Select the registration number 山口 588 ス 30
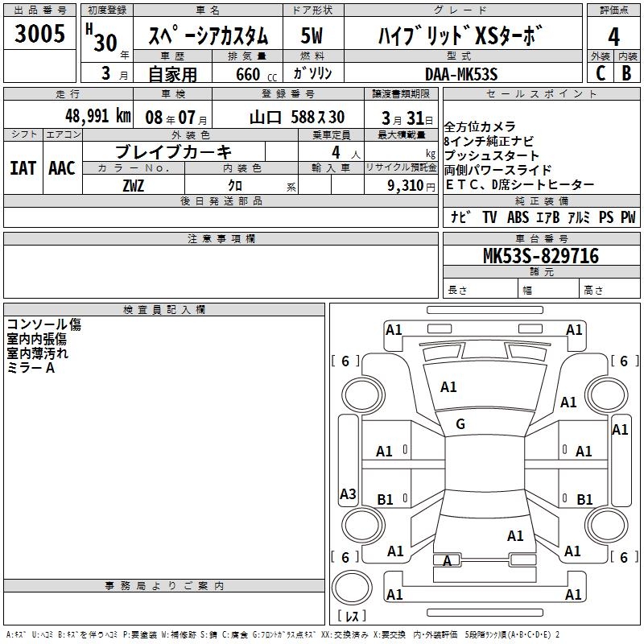The width and height of the screenshot is (644, 644). tap(297, 118)
